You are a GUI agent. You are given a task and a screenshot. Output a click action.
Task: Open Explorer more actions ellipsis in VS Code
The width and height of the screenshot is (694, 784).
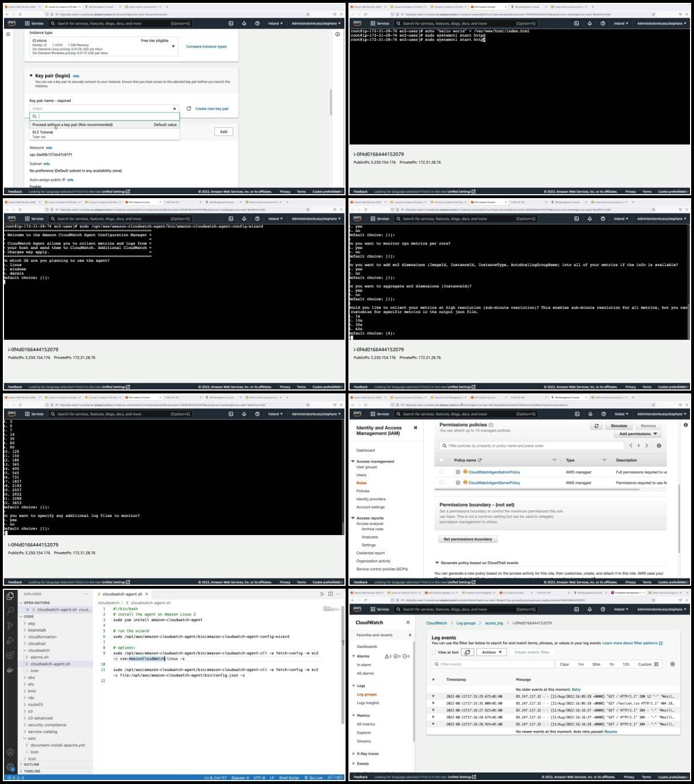86,594
